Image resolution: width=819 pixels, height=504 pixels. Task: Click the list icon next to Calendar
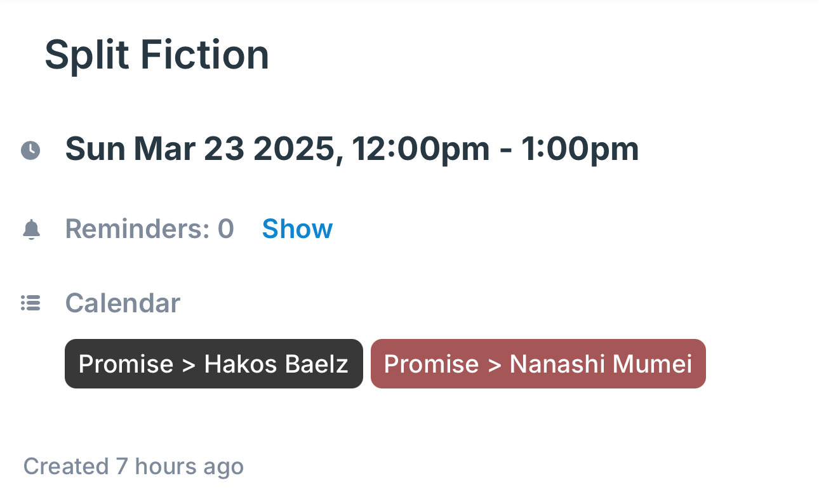30,303
